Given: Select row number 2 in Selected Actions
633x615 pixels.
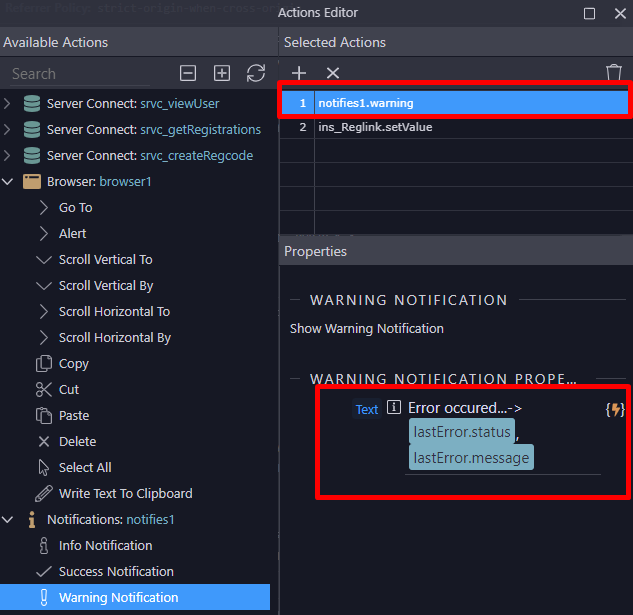Looking at the screenshot, I should point(302,127).
